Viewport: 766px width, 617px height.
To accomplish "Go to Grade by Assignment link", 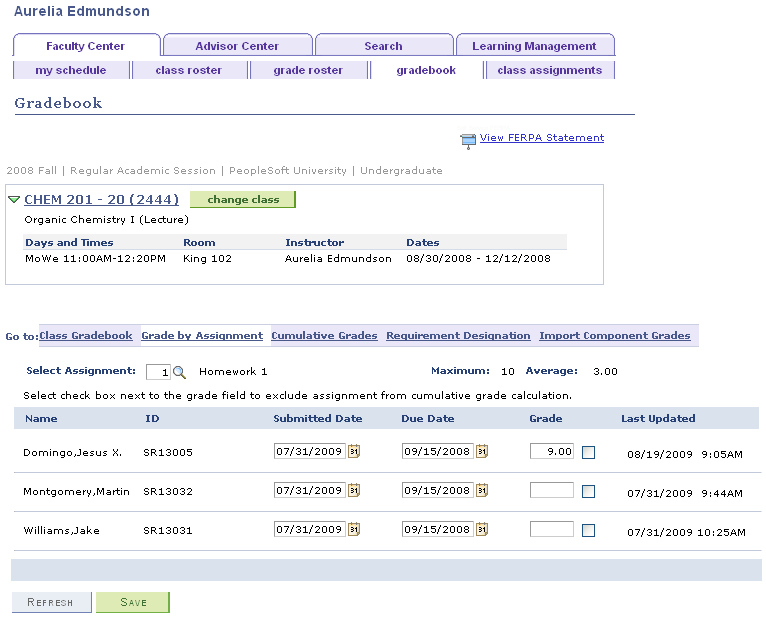I will (202, 336).
